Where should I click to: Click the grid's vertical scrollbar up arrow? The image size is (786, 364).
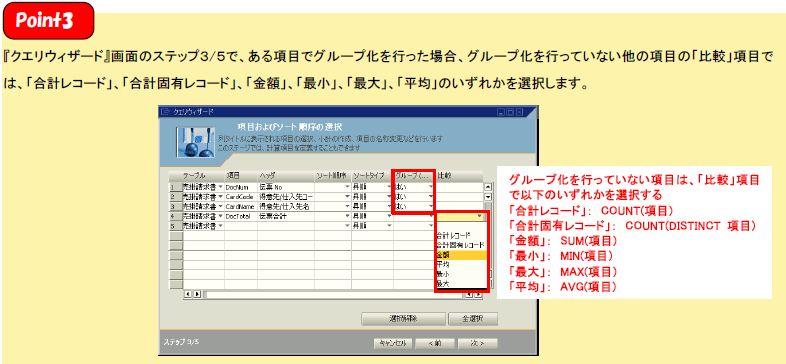point(488,187)
